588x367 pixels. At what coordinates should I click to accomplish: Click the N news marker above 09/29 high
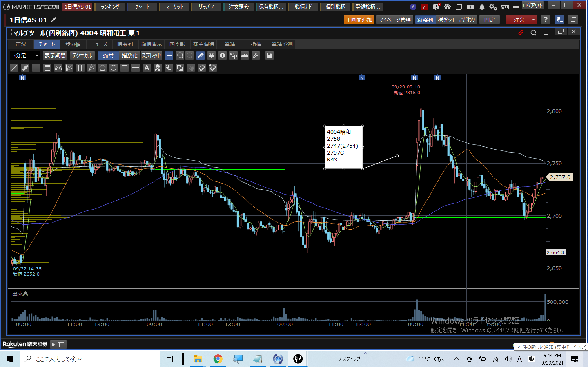click(x=414, y=78)
